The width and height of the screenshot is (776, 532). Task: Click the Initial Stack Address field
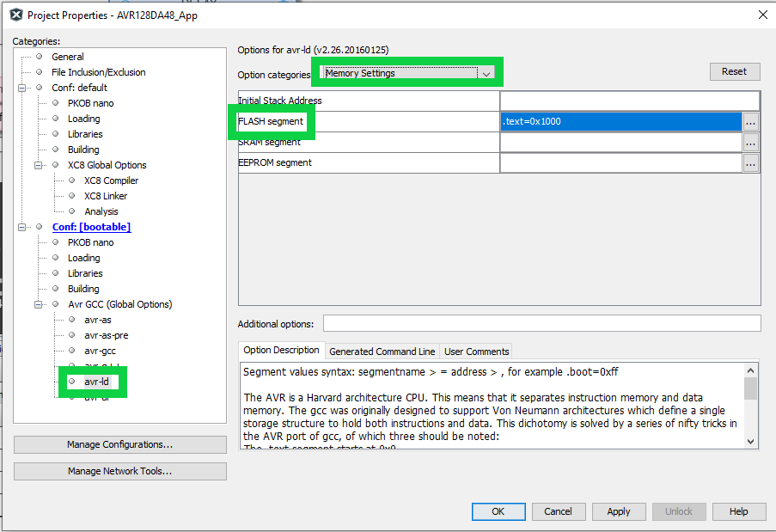click(x=629, y=101)
